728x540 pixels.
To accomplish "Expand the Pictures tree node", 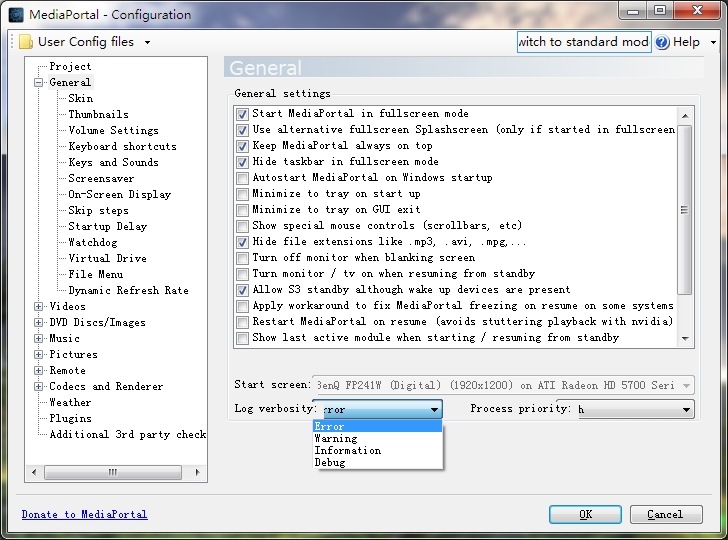I will (x=39, y=355).
